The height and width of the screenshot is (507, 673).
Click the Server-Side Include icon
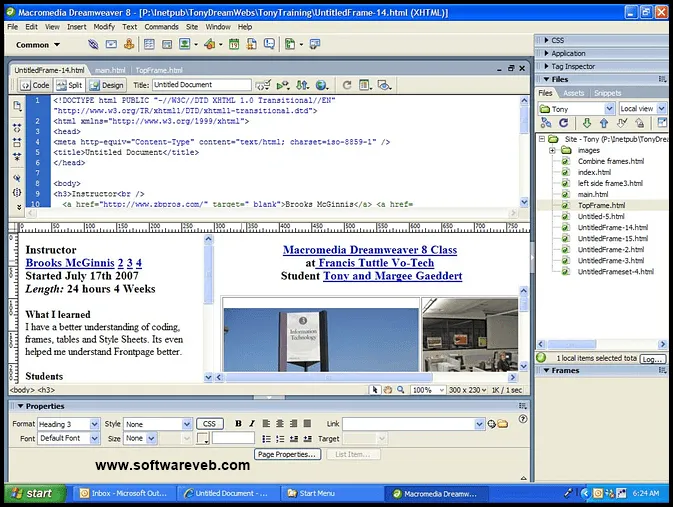[252, 44]
